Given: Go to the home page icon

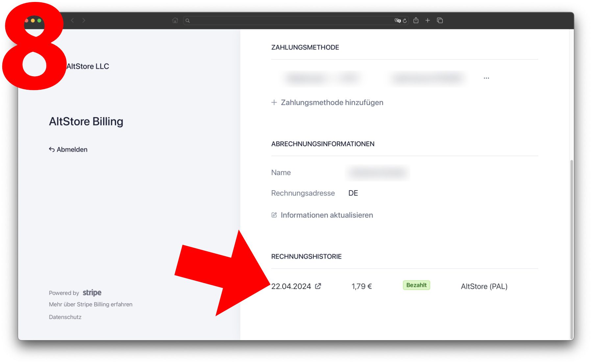Looking at the screenshot, I should (x=175, y=20).
